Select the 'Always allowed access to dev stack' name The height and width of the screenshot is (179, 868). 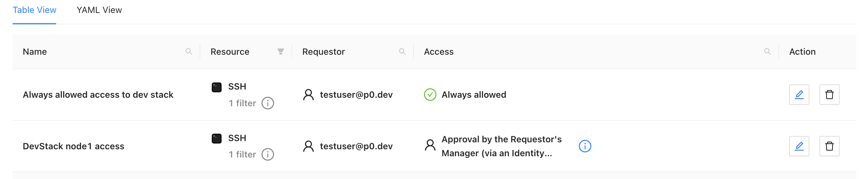coord(98,95)
